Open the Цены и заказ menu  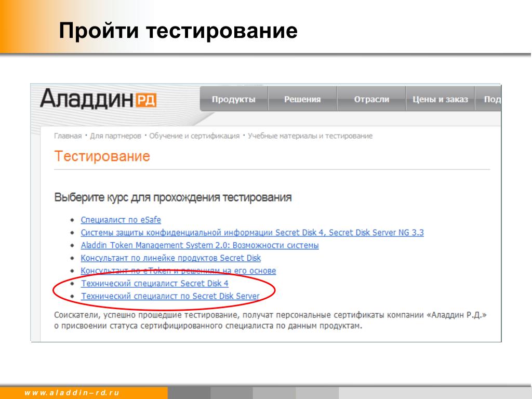(x=440, y=99)
